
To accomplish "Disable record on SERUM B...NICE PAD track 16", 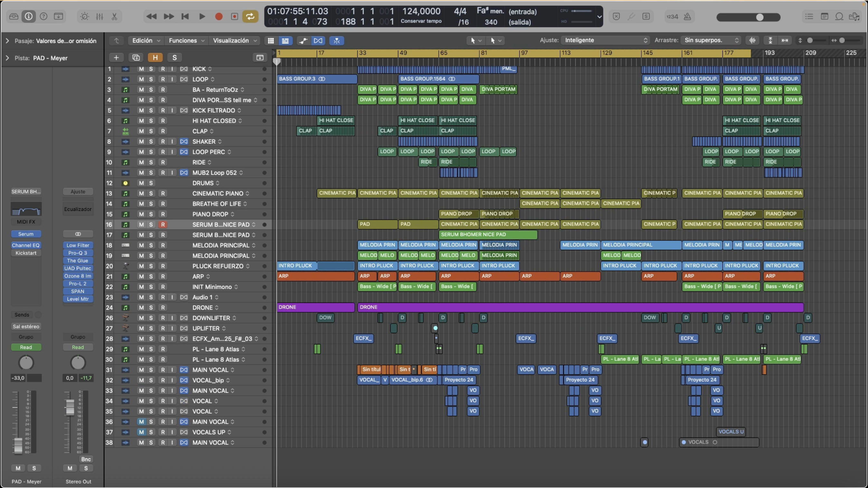I will click(163, 225).
